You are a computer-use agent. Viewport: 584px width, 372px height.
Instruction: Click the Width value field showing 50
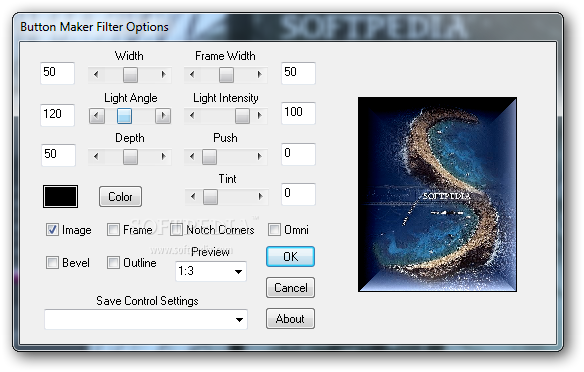tap(58, 73)
